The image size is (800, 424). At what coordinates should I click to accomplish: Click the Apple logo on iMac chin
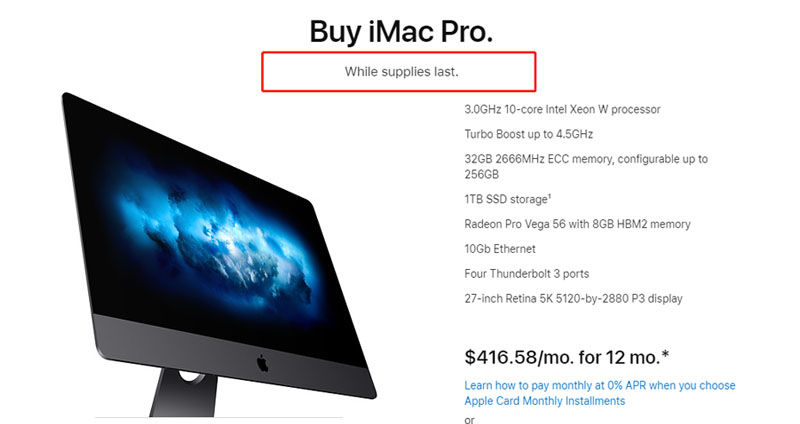tap(262, 363)
